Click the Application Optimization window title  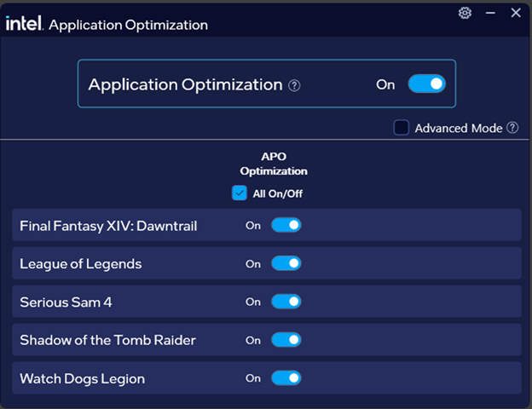click(x=128, y=25)
